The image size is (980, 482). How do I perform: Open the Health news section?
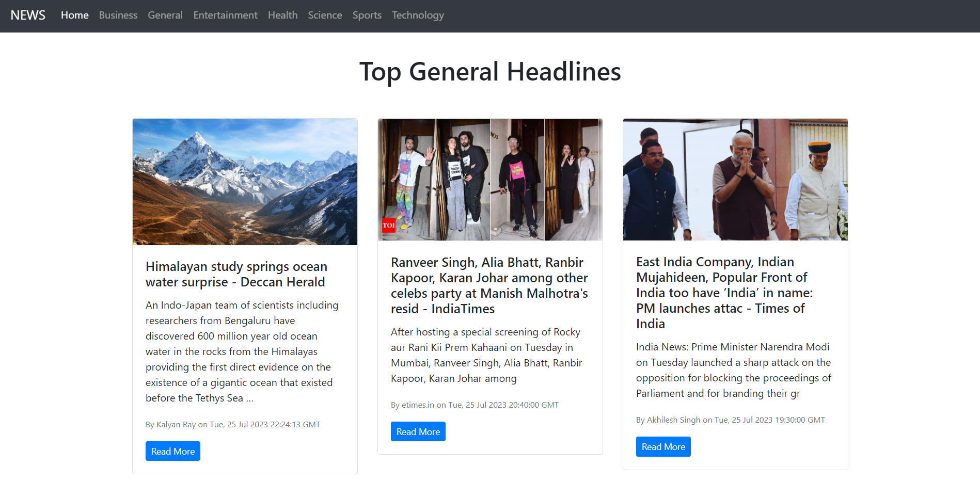(x=282, y=15)
